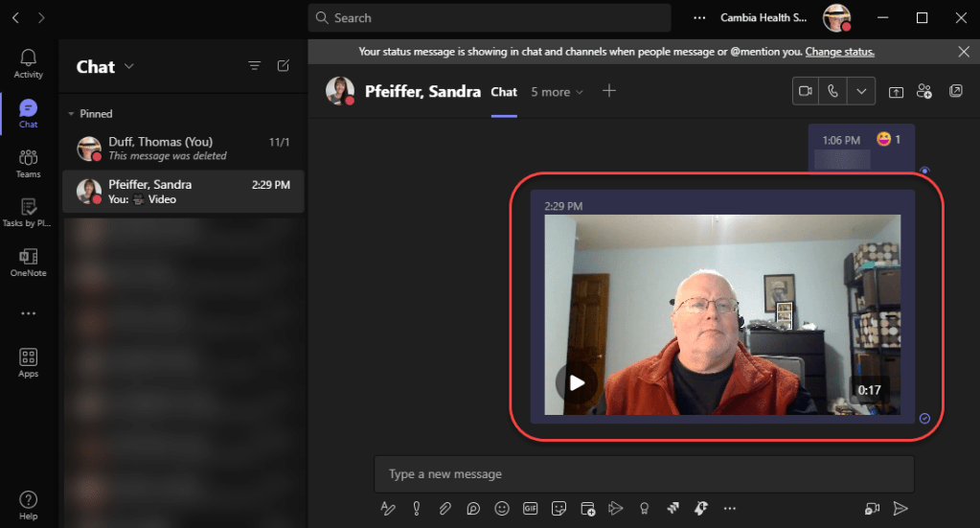Open the Apps store icon
Image resolution: width=980 pixels, height=528 pixels.
(x=28, y=362)
